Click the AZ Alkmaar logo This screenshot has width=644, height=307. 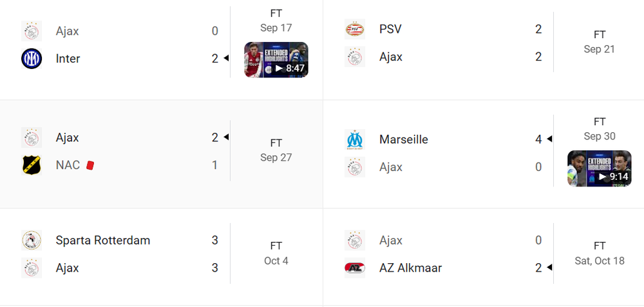[355, 268]
